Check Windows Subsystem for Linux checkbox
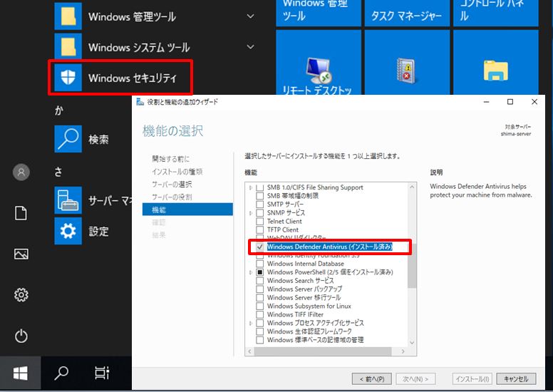Image resolution: width=553 pixels, height=392 pixels. point(259,306)
